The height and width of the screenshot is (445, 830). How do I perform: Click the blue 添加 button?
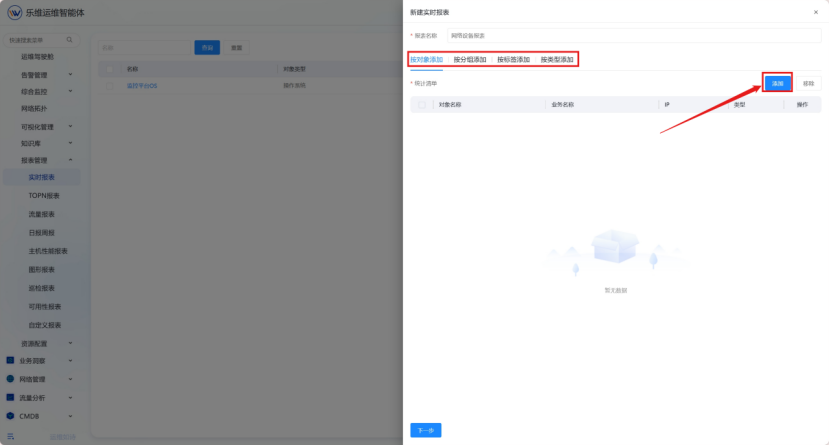tap(777, 83)
